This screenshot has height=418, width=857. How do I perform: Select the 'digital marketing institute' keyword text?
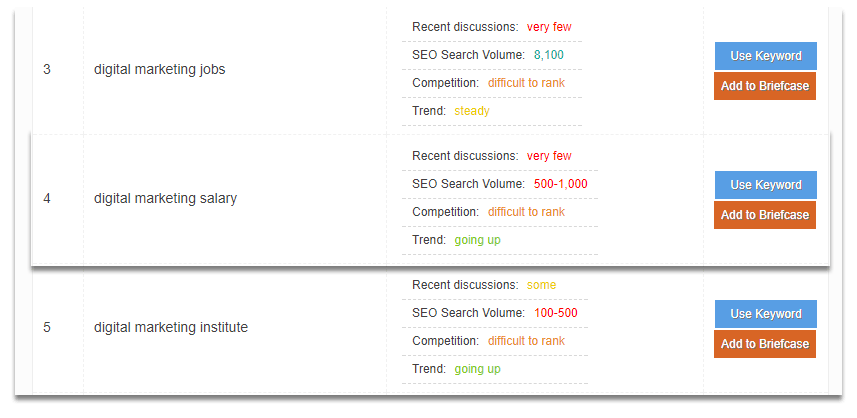click(171, 327)
